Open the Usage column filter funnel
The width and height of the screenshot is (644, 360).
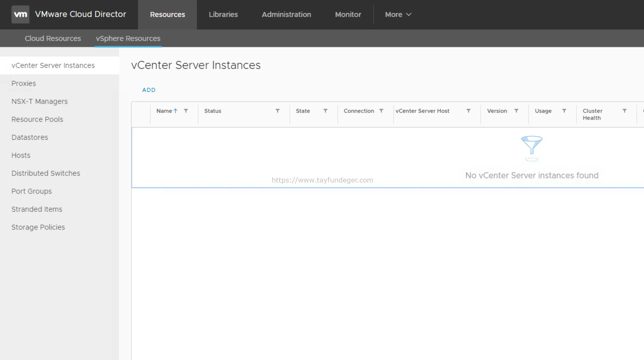click(564, 111)
